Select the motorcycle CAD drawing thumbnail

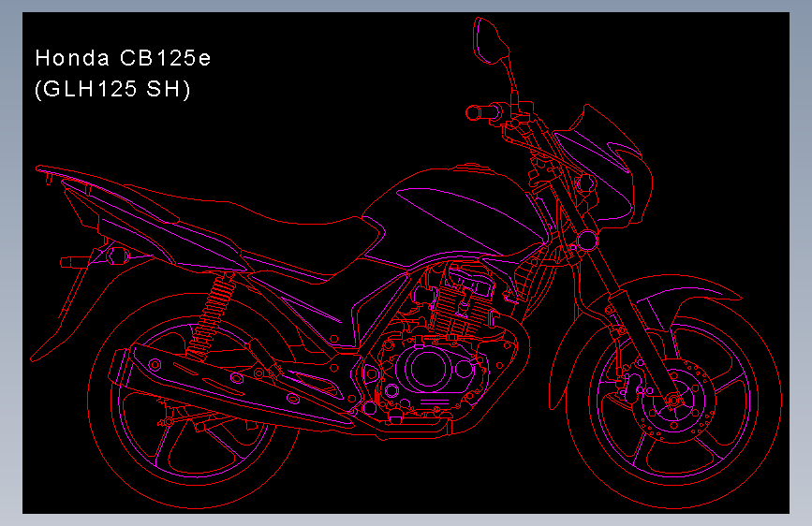[406, 263]
